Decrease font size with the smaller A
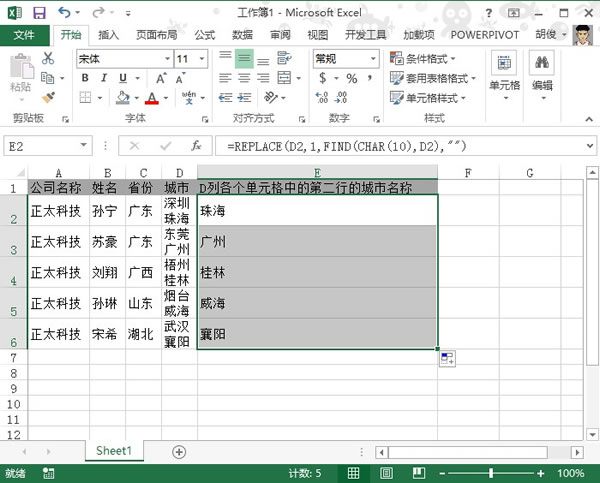 (x=180, y=78)
